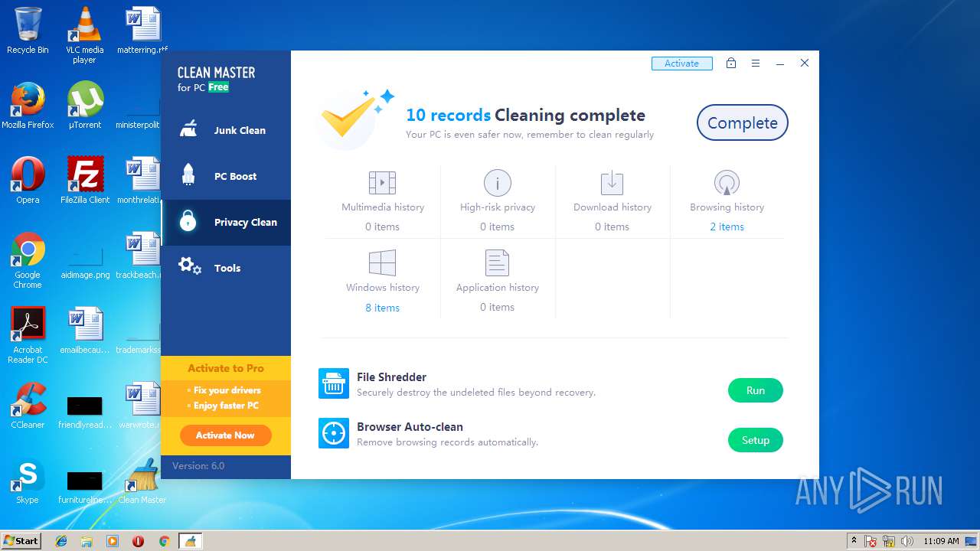
Task: Click the Tools gears icon
Action: click(189, 266)
